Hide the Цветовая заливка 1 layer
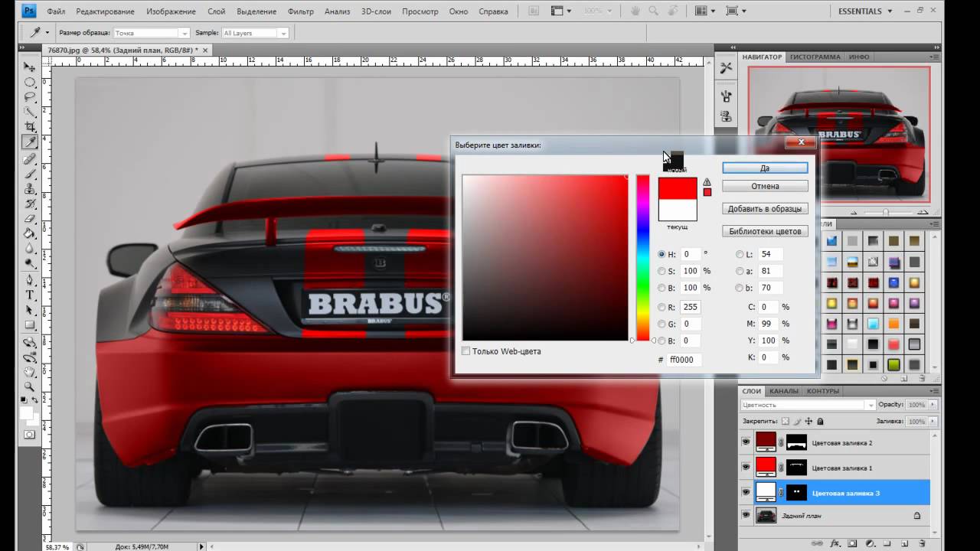The image size is (980, 551). point(746,468)
